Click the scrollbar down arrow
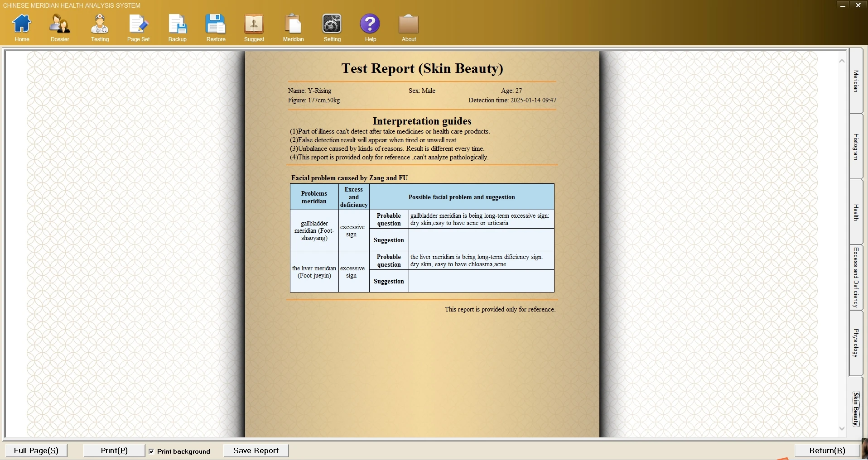 (842, 428)
